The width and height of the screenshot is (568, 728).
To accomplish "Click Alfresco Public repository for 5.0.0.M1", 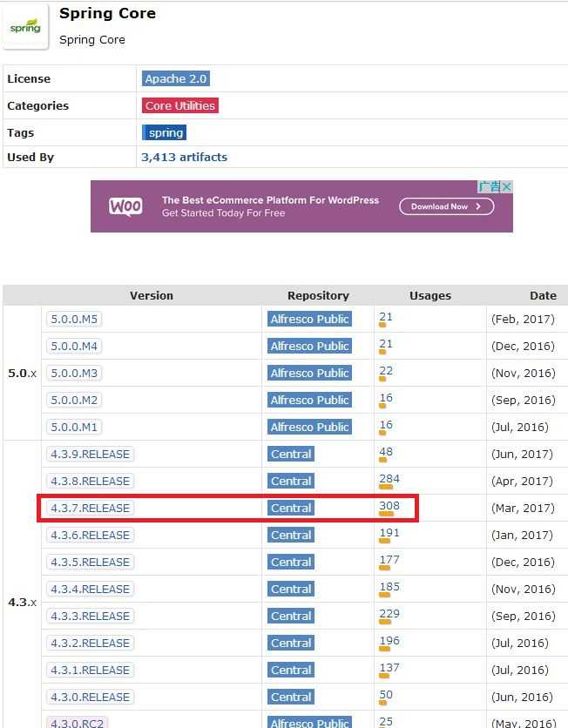I will 309,427.
